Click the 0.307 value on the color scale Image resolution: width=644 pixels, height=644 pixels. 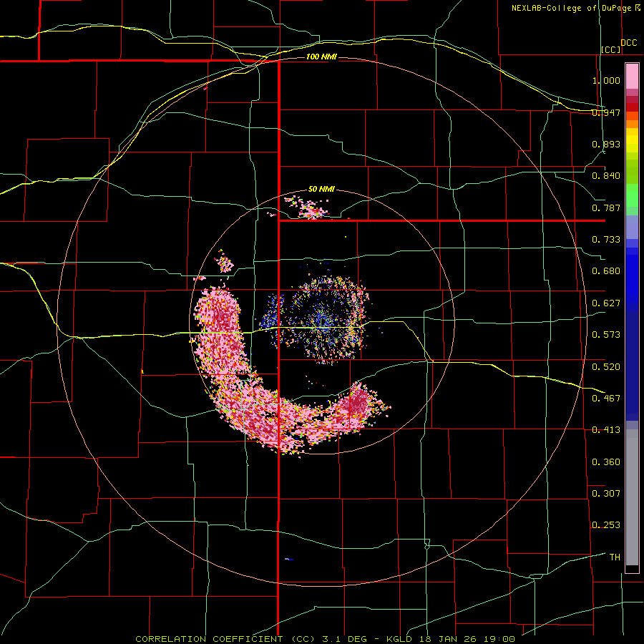[x=606, y=494]
